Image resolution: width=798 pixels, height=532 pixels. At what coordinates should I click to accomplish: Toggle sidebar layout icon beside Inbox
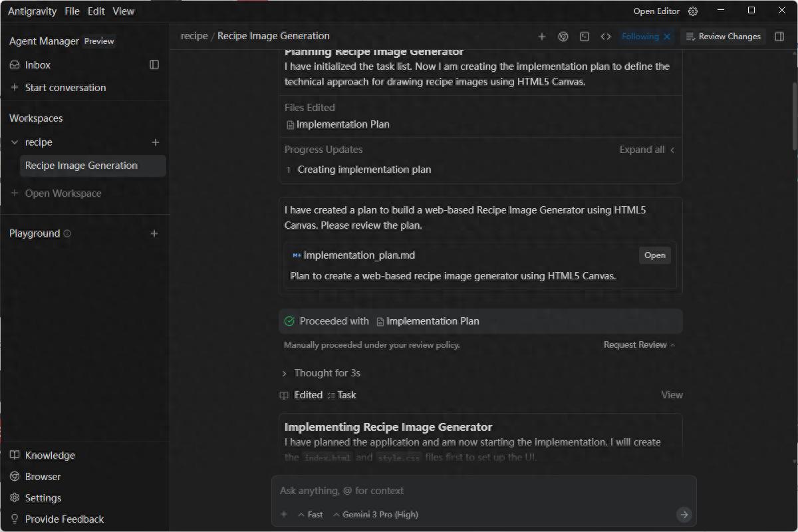coord(154,65)
